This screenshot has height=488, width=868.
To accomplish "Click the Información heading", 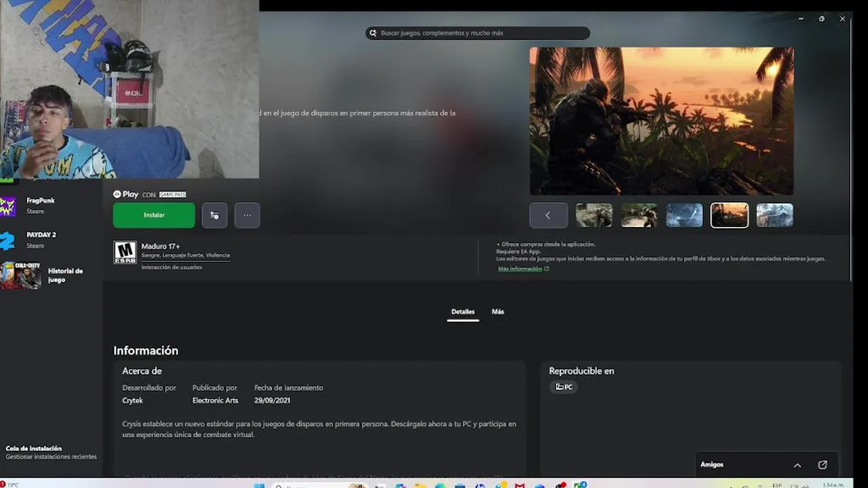I will [146, 350].
